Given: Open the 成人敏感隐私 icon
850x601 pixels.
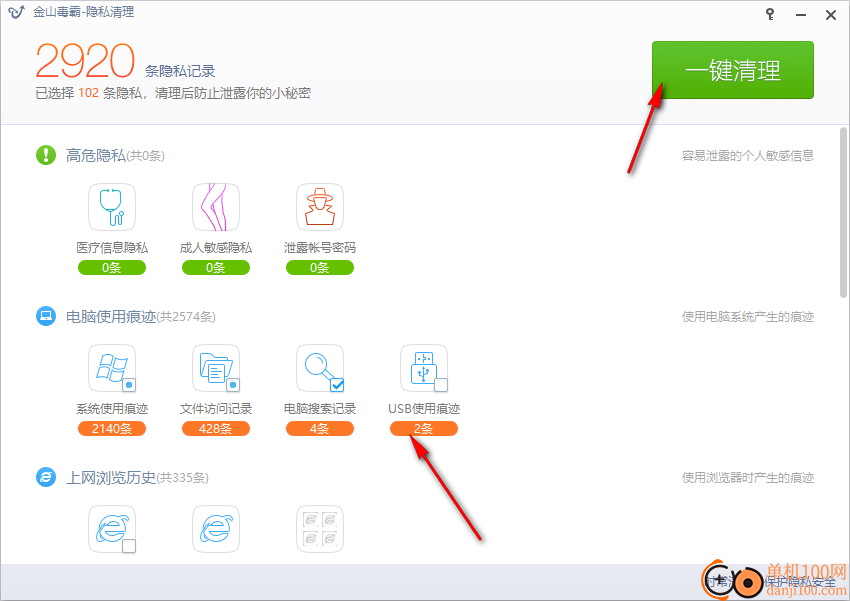Looking at the screenshot, I should (216, 207).
